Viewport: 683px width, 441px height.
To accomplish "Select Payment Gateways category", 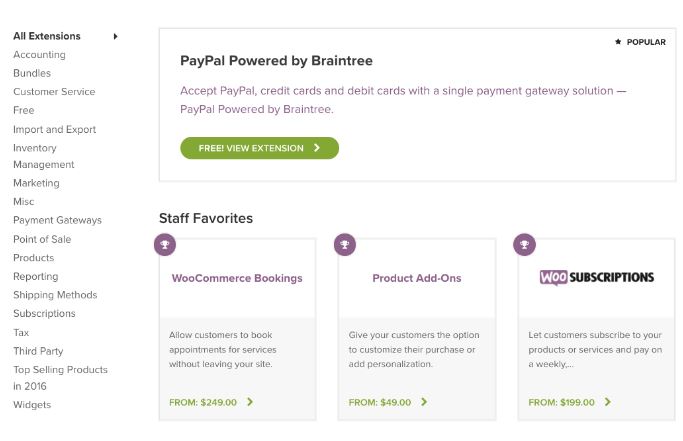I will pyautogui.click(x=57, y=220).
